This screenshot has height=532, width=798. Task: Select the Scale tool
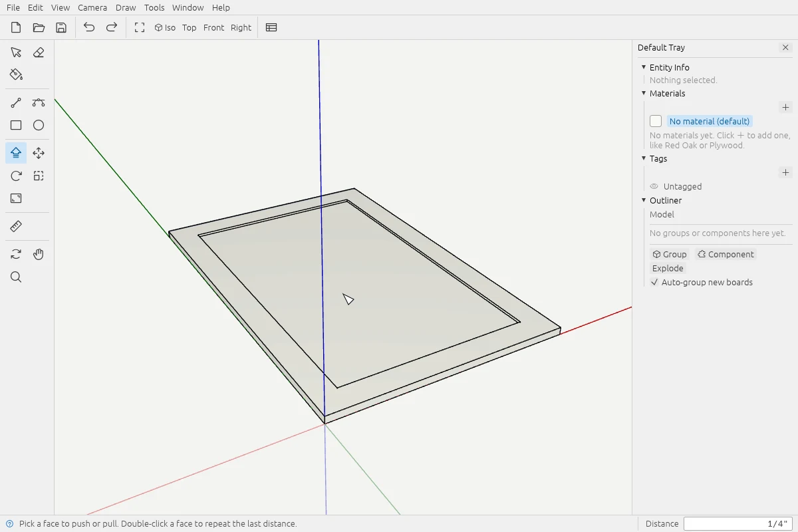tap(39, 176)
